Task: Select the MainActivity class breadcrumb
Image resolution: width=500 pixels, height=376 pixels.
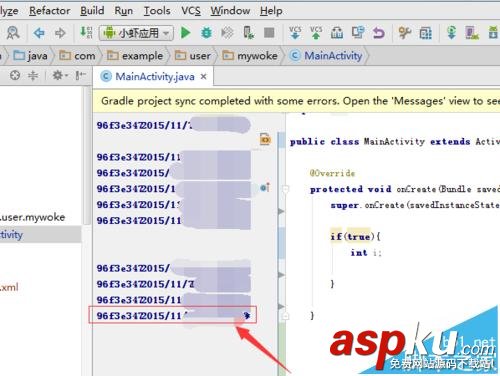Action: (326, 56)
